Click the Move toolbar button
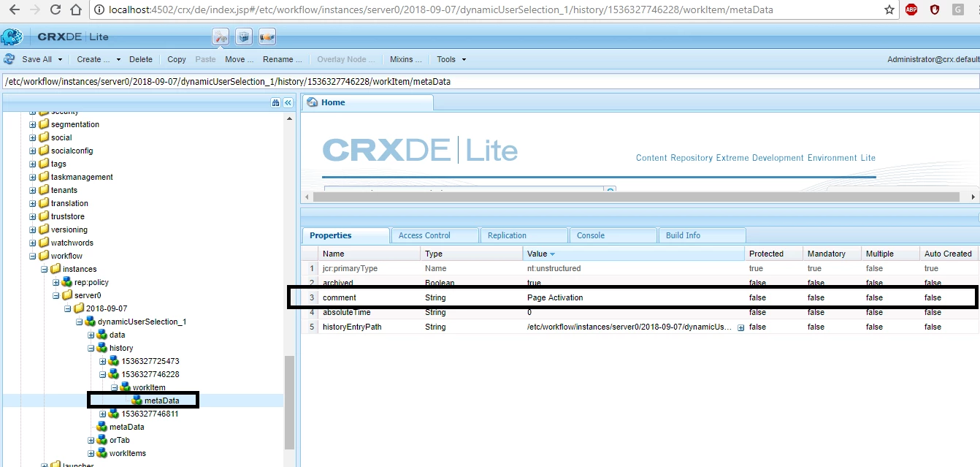 pos(240,60)
